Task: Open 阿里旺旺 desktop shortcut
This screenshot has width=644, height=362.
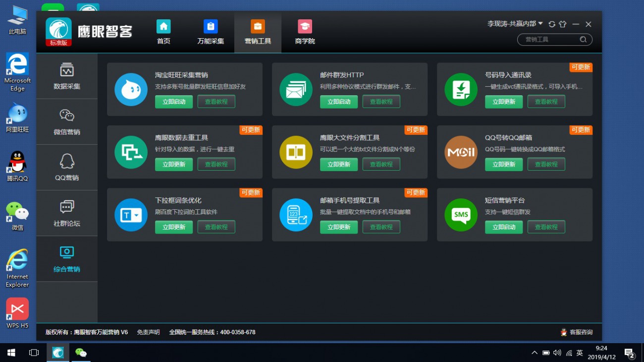Action: click(17, 118)
